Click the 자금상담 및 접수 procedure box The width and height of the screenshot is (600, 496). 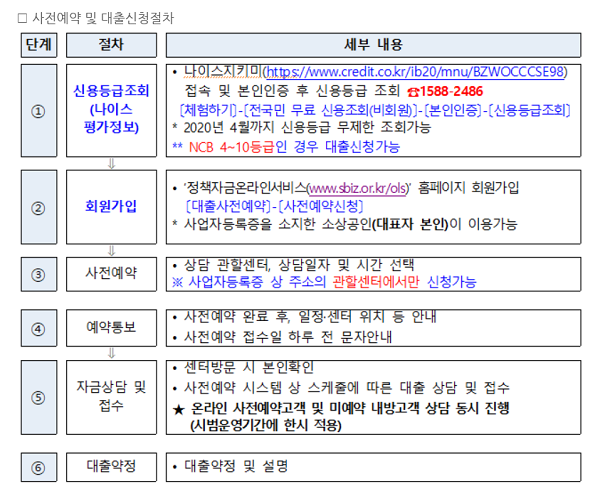[112, 397]
